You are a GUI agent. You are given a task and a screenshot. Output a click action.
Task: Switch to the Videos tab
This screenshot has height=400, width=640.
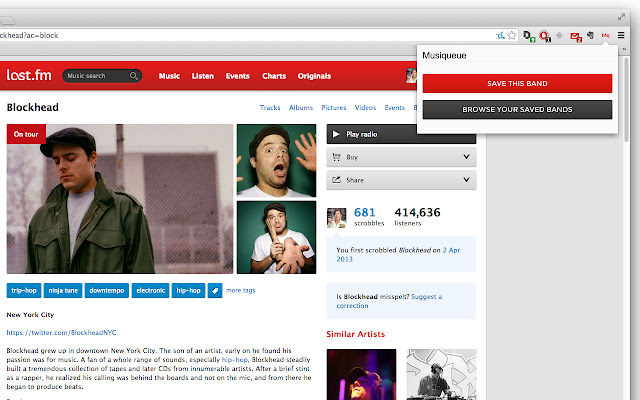[x=365, y=108]
